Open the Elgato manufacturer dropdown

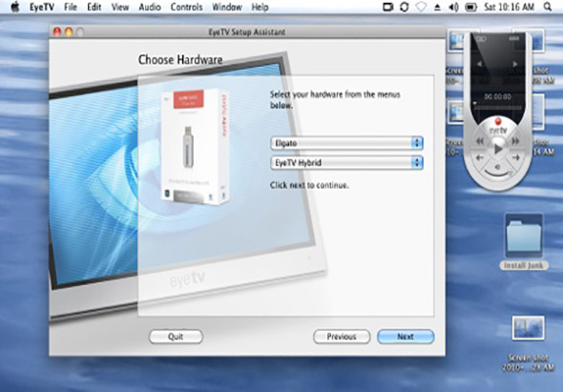tap(346, 143)
